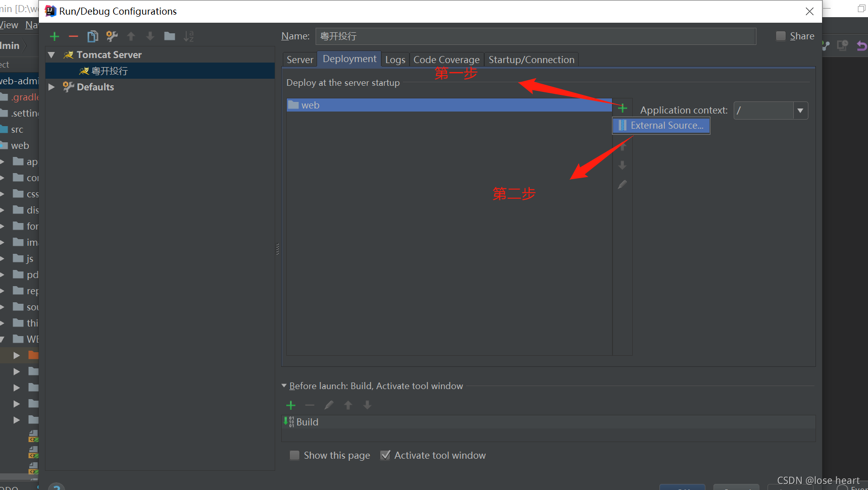This screenshot has width=868, height=490.
Task: Add before launch task plus icon
Action: (x=291, y=405)
